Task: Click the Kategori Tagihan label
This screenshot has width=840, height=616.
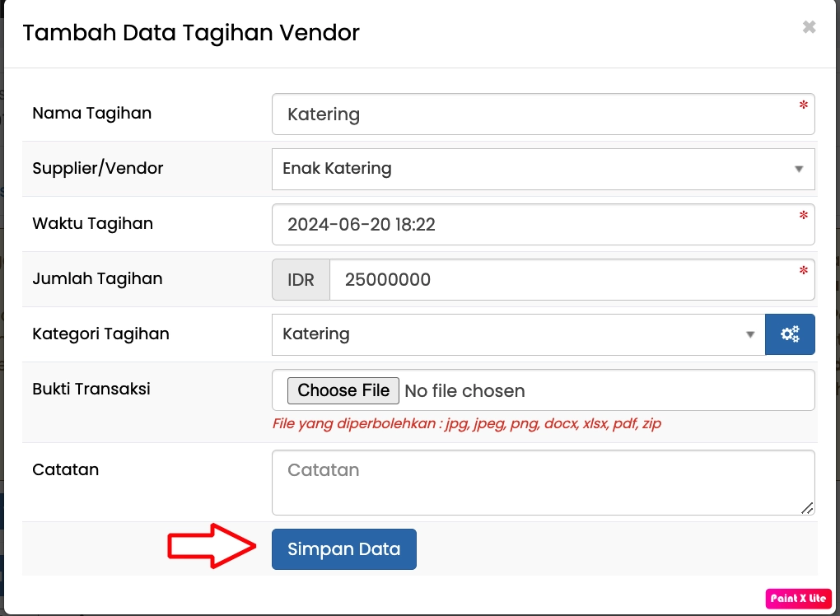Action: tap(100, 334)
